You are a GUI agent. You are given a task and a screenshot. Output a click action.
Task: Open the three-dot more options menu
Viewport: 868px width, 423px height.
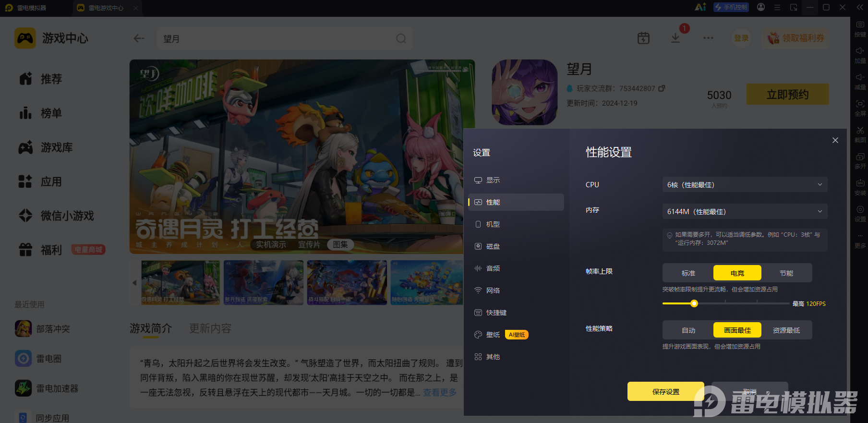(708, 38)
